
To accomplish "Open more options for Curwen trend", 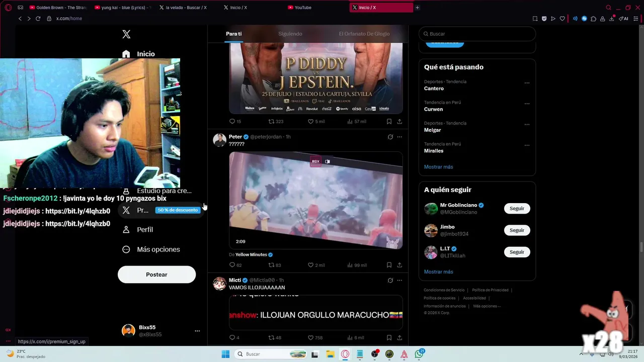I will (x=527, y=104).
